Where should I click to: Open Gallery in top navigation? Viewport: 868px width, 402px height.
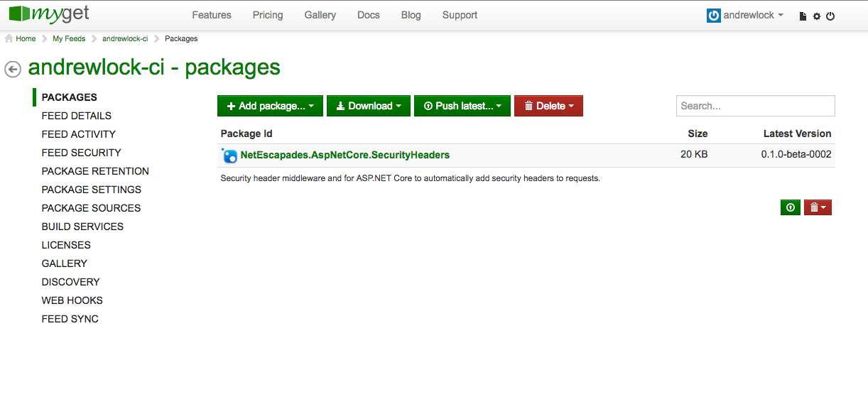(x=320, y=15)
